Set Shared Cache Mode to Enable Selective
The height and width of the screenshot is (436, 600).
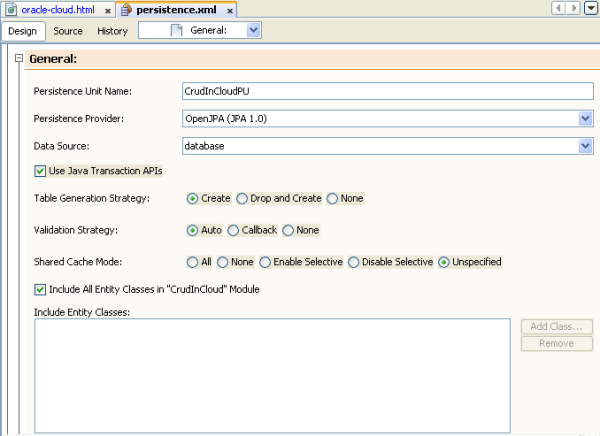265,262
